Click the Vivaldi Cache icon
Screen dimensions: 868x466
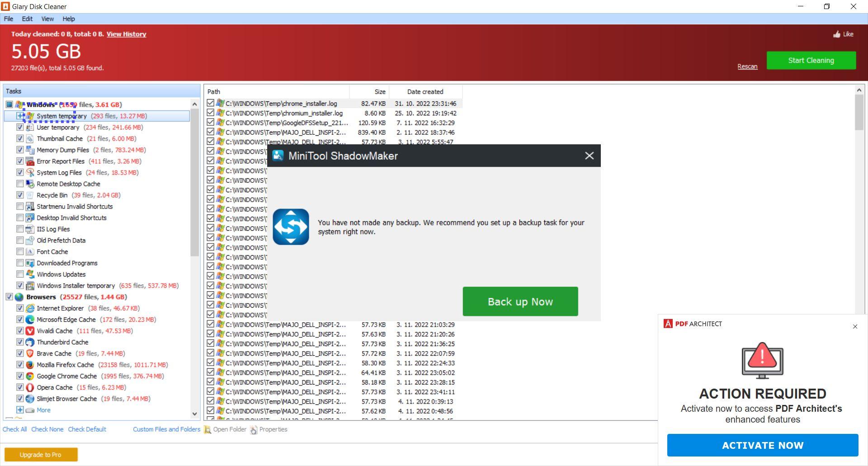tap(30, 331)
